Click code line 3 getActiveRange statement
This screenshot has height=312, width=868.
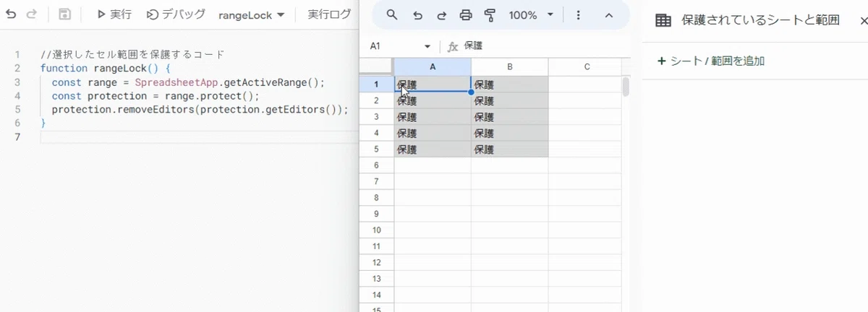188,82
